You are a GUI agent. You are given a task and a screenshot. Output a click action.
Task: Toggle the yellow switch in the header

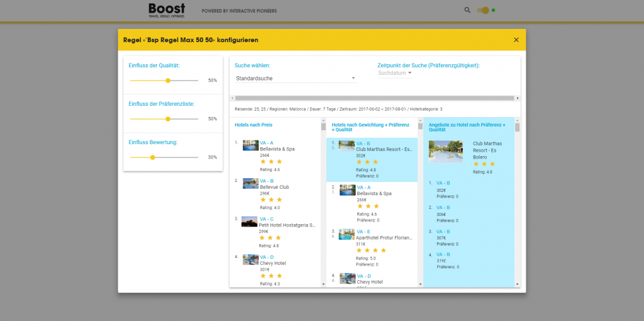[x=483, y=10]
